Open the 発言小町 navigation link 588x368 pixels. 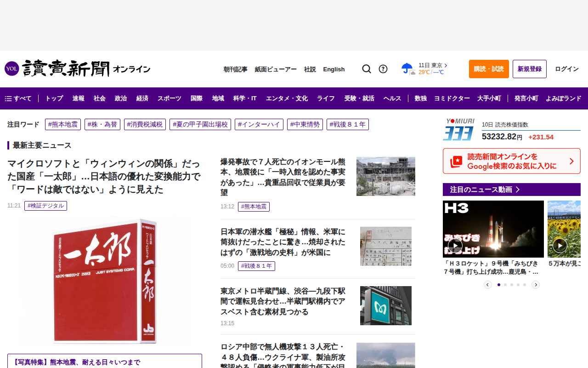(526, 98)
